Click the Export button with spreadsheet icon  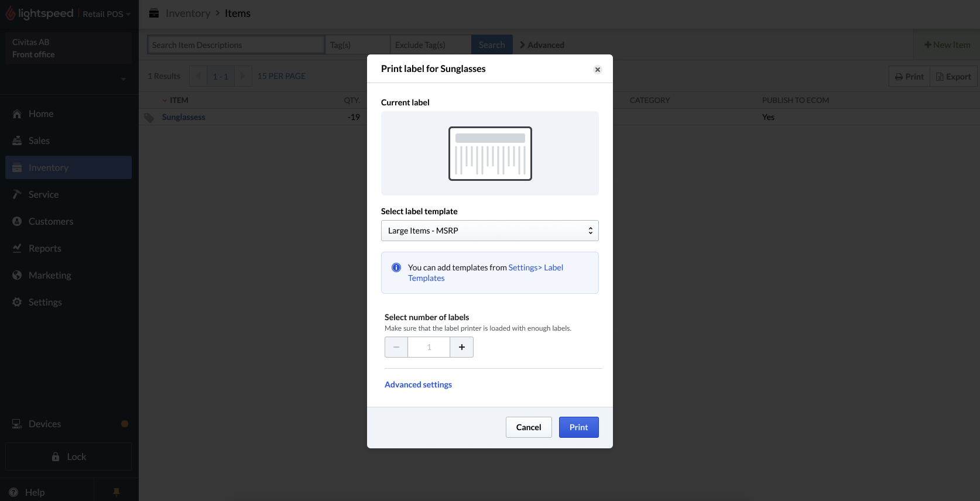[x=954, y=77]
